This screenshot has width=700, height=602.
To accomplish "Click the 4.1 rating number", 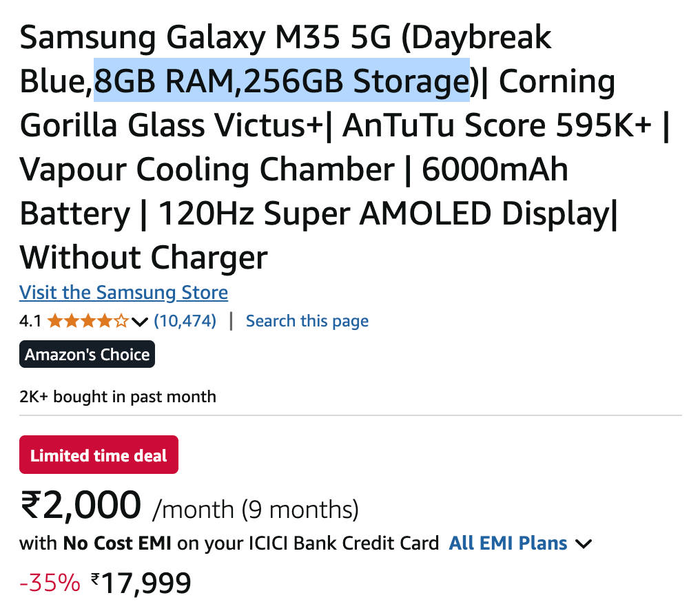I will click(30, 321).
